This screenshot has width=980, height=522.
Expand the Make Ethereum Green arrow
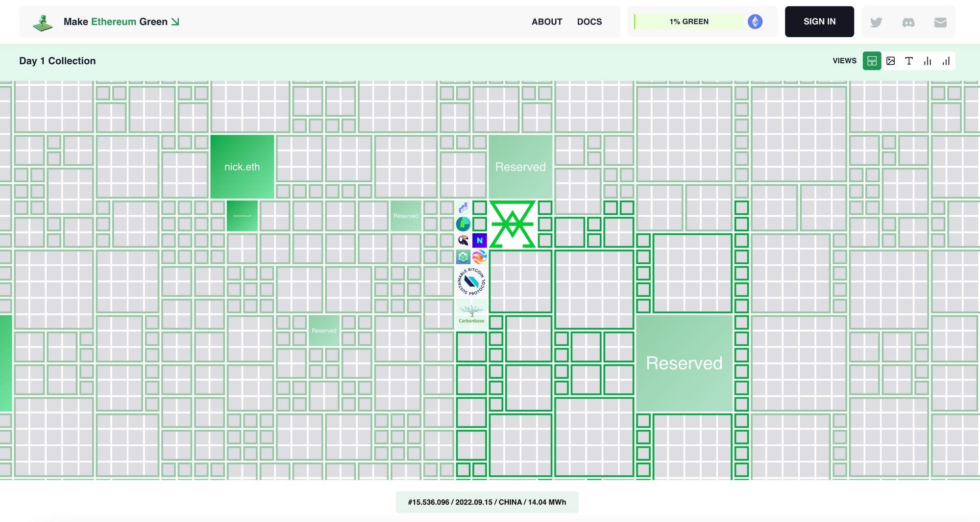[175, 22]
